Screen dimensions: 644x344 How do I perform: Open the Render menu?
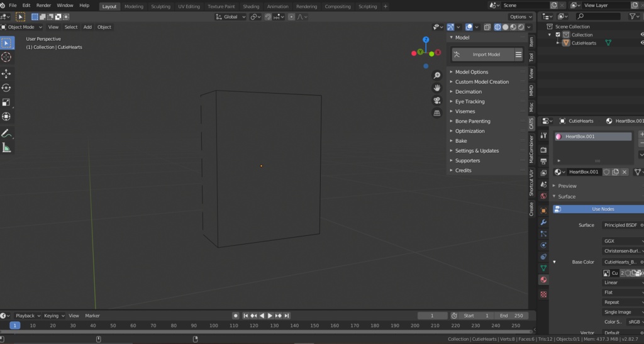pyautogui.click(x=43, y=5)
